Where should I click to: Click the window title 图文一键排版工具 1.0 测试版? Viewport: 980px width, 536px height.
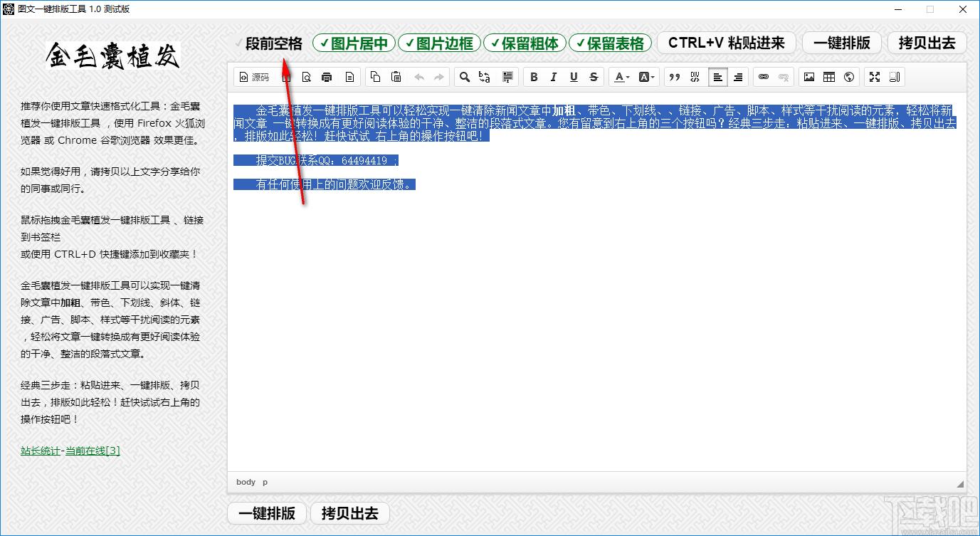tap(73, 9)
